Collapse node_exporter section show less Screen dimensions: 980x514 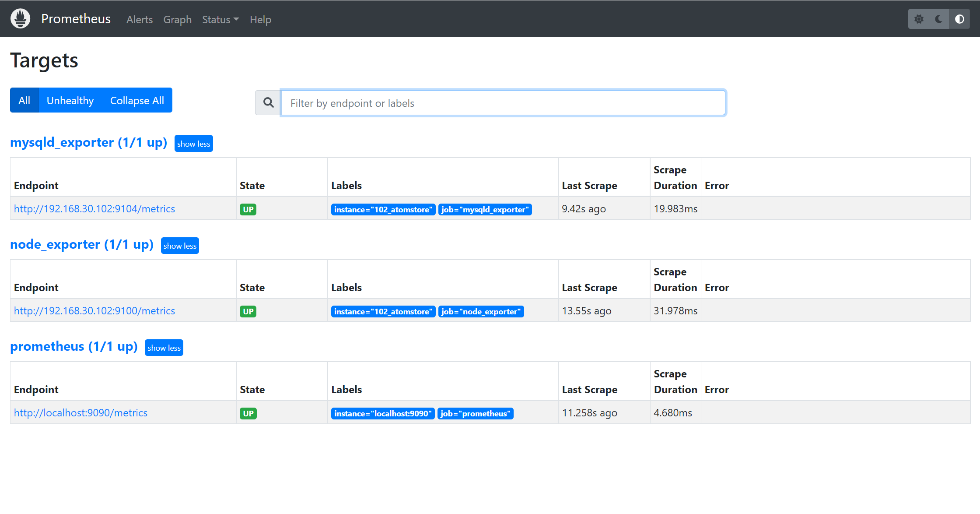(x=179, y=245)
